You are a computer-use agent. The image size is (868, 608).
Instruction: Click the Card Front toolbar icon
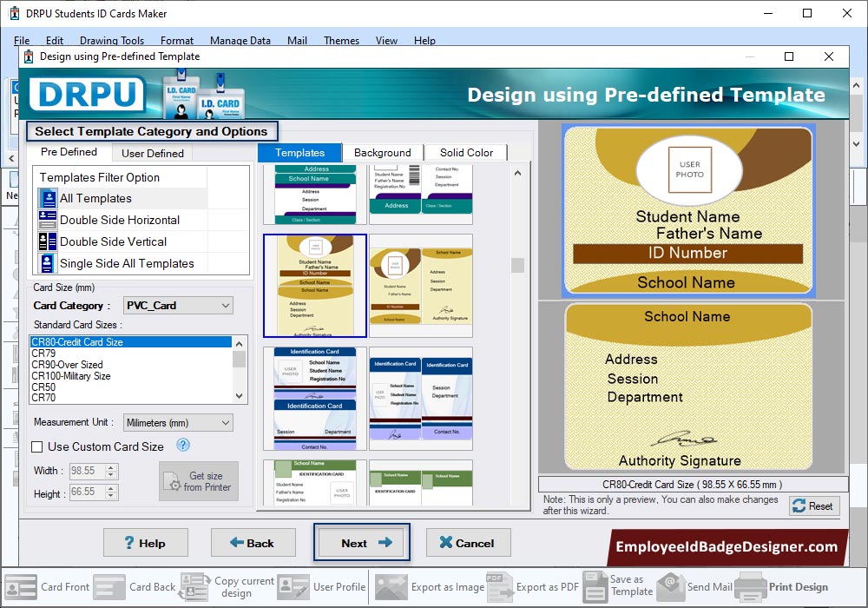tap(21, 587)
